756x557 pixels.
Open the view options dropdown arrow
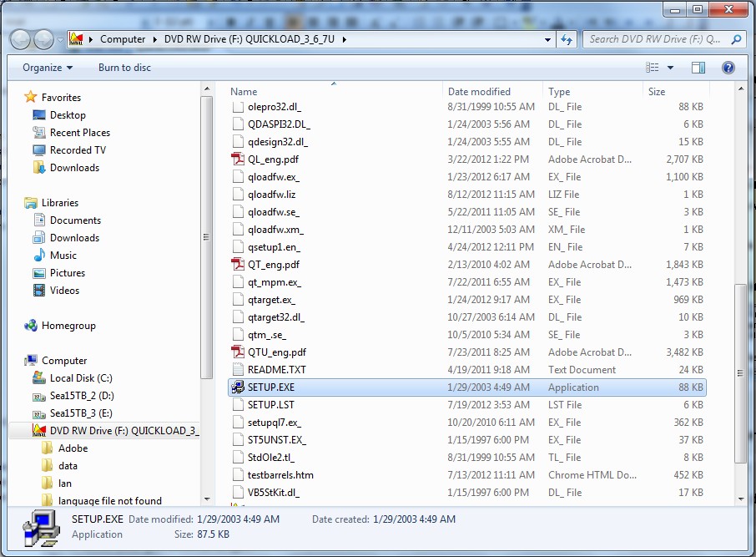[670, 68]
